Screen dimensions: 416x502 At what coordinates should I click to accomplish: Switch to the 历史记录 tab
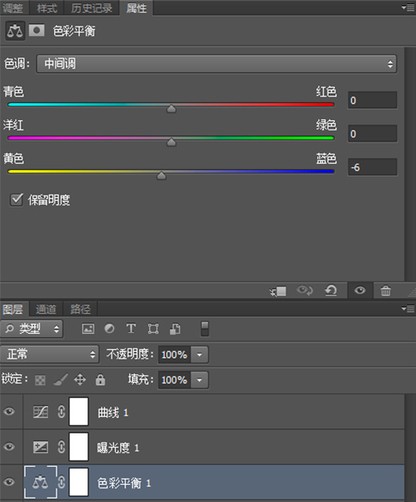coord(91,8)
